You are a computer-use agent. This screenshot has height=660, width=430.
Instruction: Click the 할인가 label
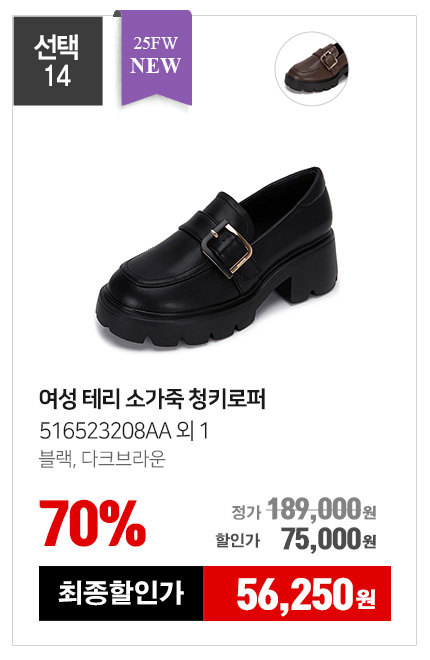(x=238, y=540)
